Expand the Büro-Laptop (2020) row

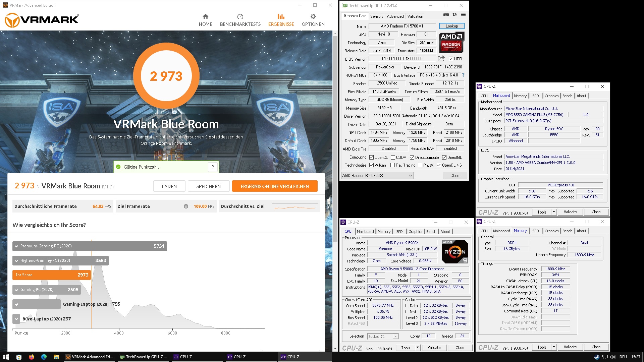pyautogui.click(x=16, y=319)
